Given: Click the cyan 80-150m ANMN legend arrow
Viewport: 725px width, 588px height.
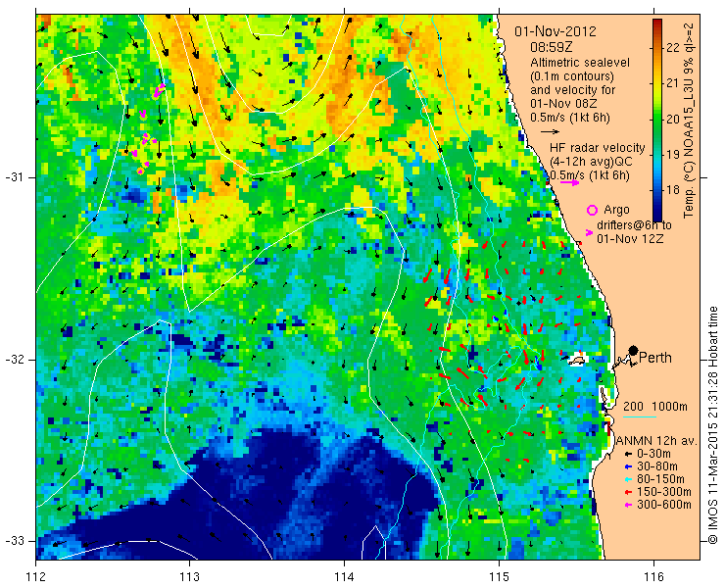Looking at the screenshot, I should (x=628, y=479).
